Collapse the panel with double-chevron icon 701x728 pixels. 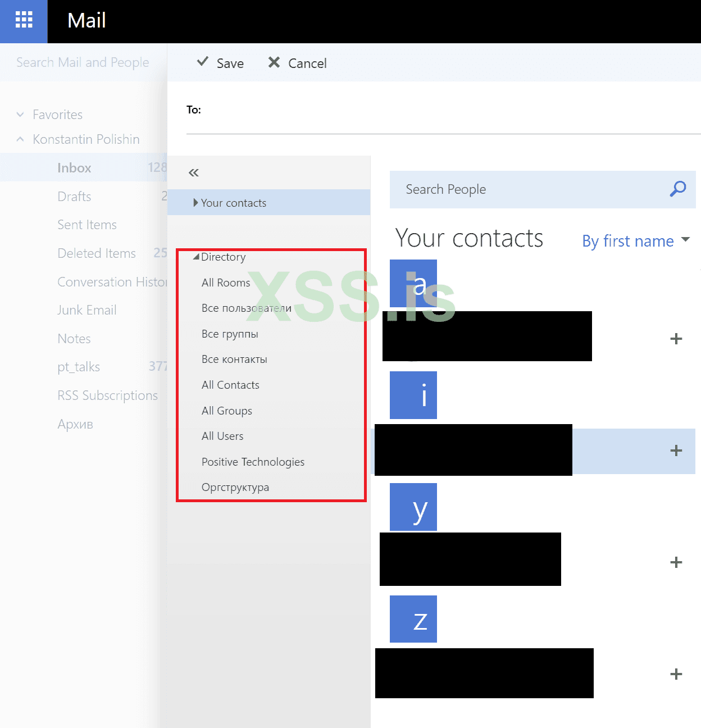tap(194, 173)
